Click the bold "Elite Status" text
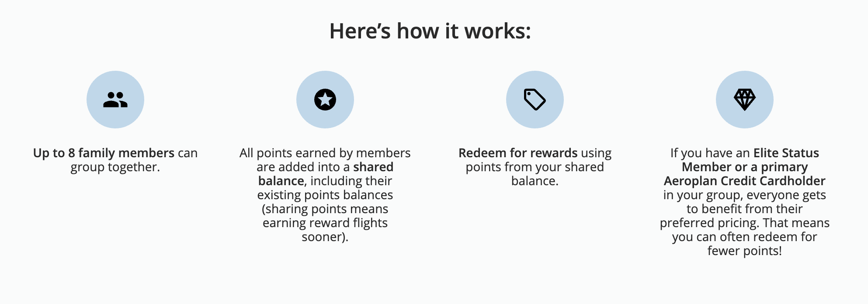868x304 pixels. tap(786, 153)
